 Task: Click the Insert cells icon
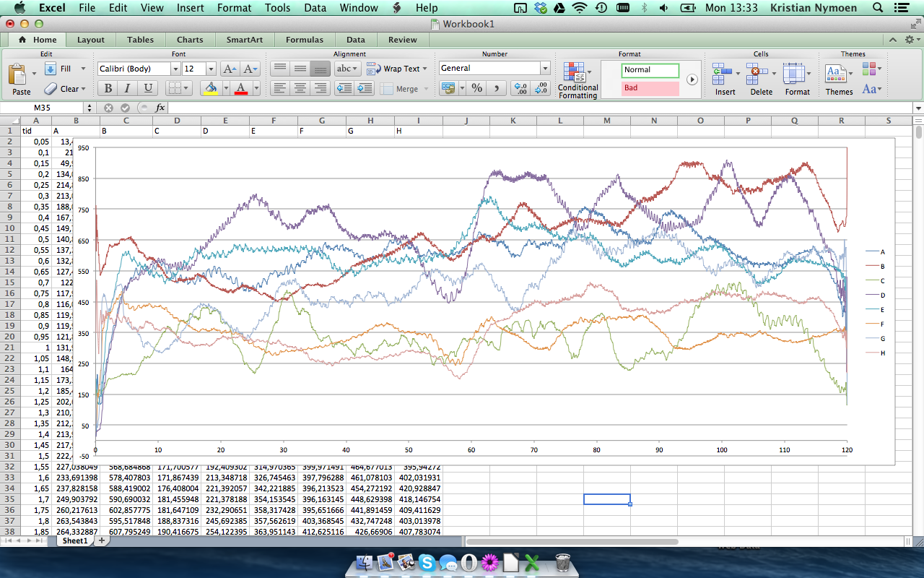pyautogui.click(x=722, y=74)
